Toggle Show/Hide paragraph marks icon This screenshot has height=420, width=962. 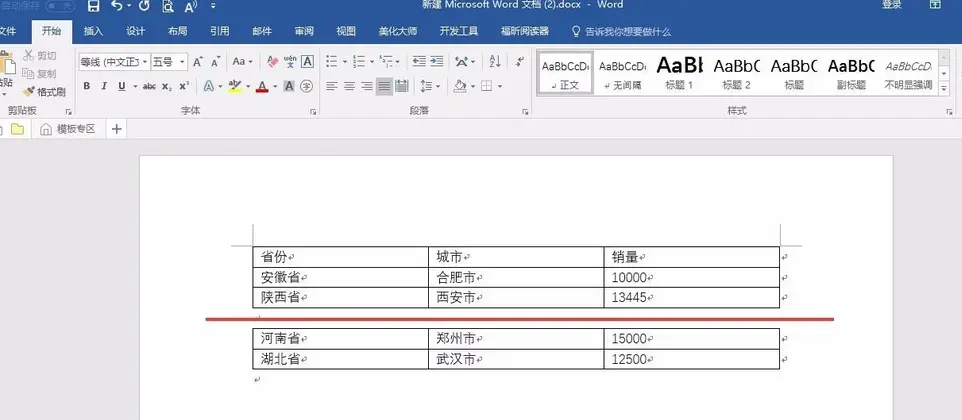(520, 62)
